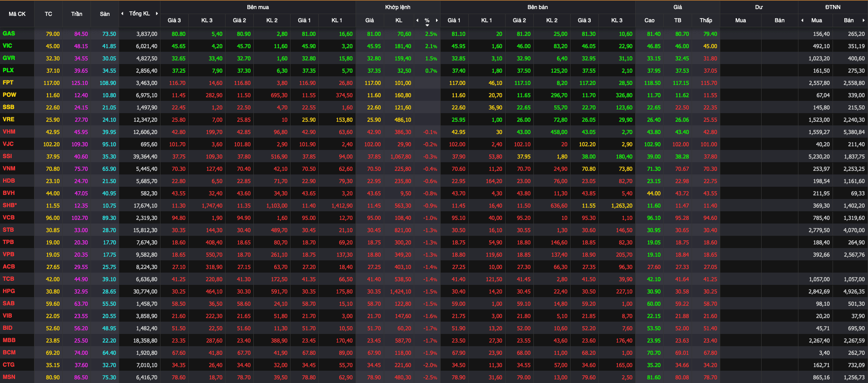Open the SHB* stock symbol
868x383 pixels.
(10, 205)
